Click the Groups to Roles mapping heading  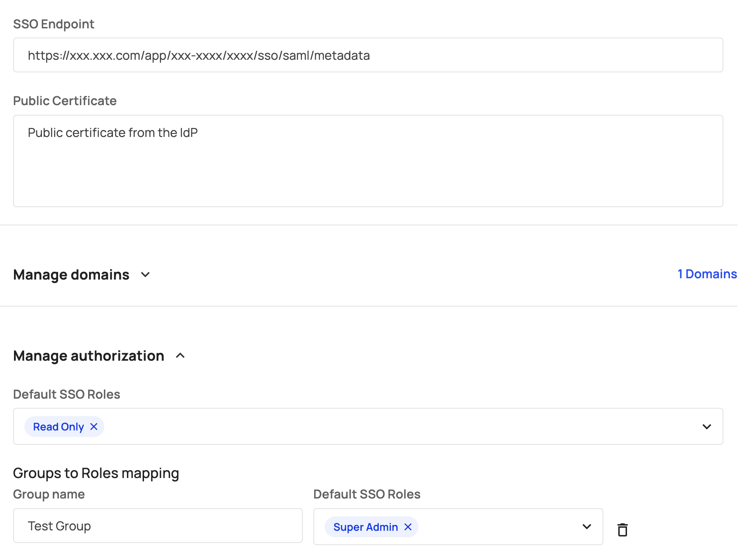[96, 473]
